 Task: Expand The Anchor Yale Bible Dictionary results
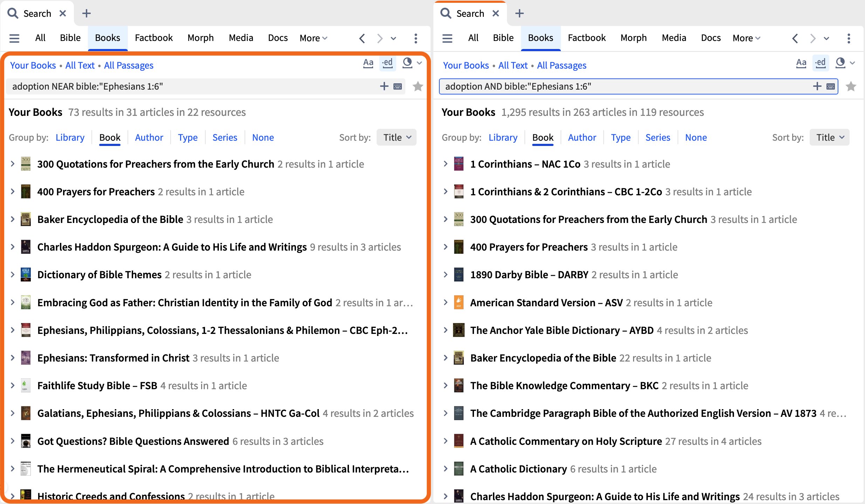(446, 330)
